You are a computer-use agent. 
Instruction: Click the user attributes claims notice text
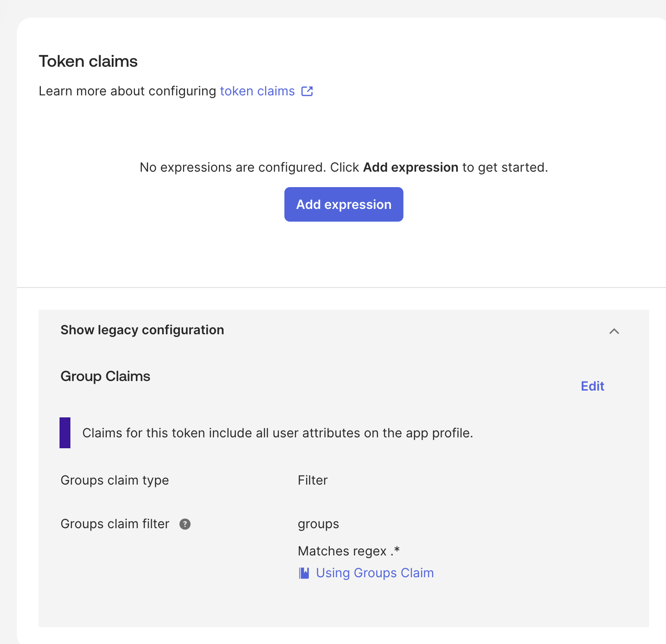point(278,433)
